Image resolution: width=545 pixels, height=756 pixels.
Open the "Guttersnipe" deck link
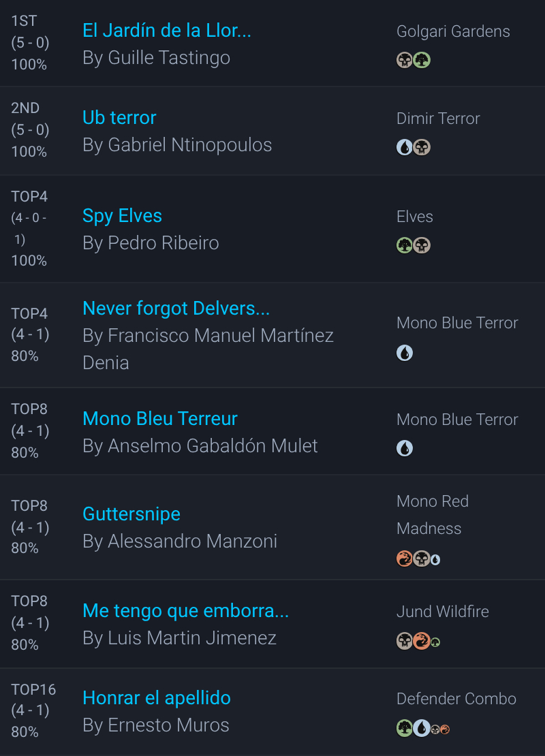131,514
